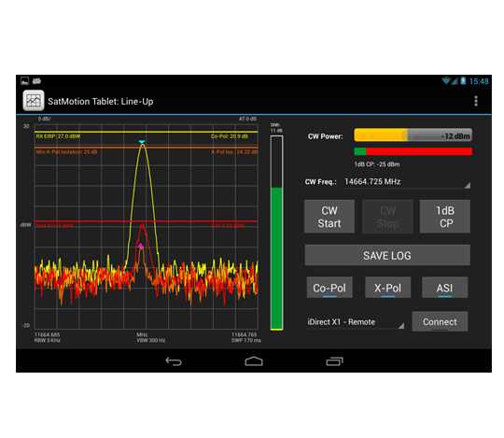Click the Connect button
Image resolution: width=504 pixels, height=438 pixels.
point(440,321)
